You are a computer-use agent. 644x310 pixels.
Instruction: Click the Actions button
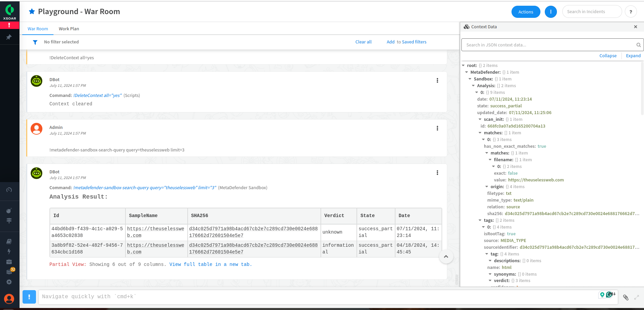pos(526,12)
